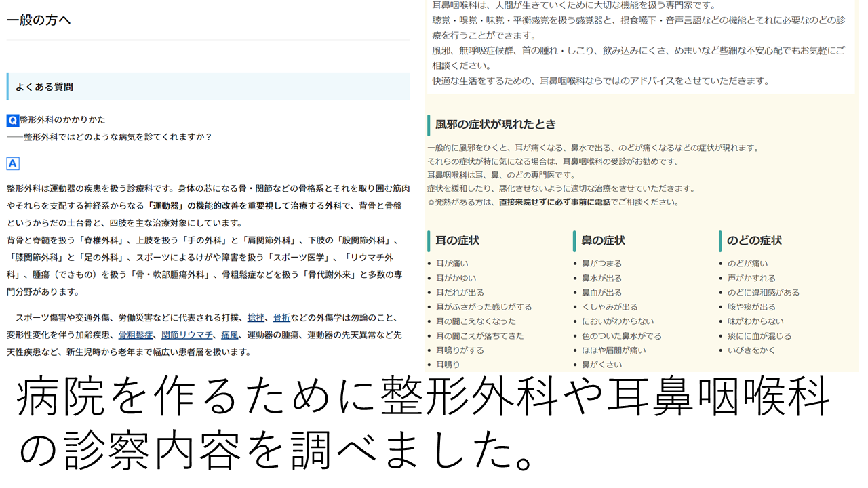
Task: Open the 捻挫 link
Action: 256,317
